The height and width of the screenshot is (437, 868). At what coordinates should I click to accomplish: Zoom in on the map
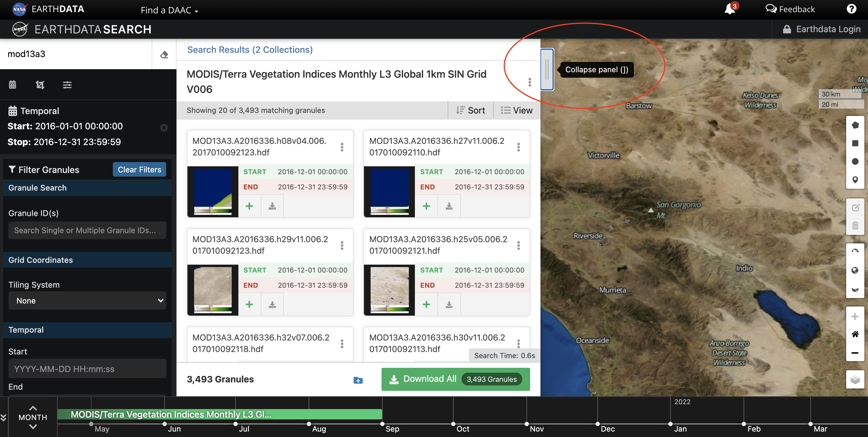(x=855, y=316)
